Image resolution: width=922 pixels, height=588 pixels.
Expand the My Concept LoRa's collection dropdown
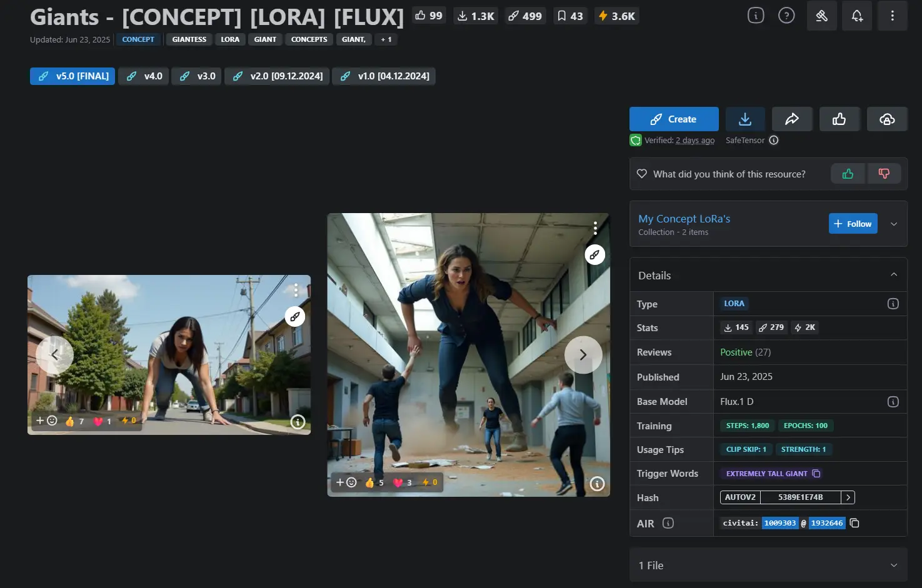893,224
